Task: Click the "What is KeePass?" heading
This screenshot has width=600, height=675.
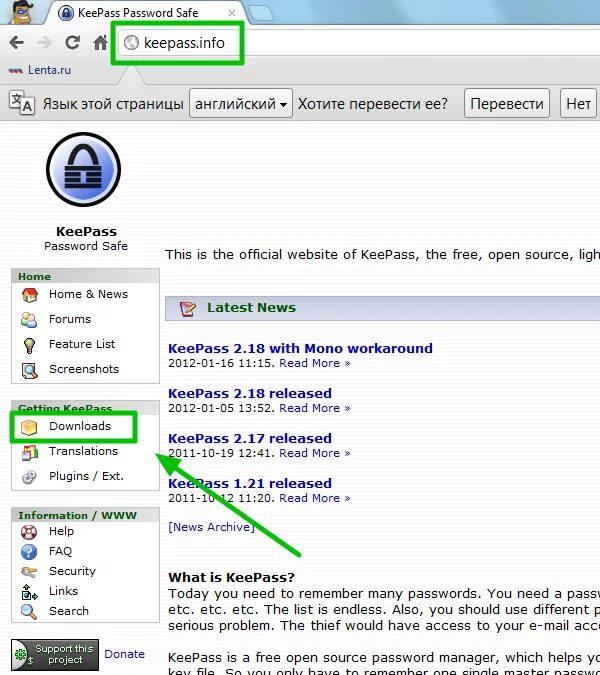Action: pos(231,577)
